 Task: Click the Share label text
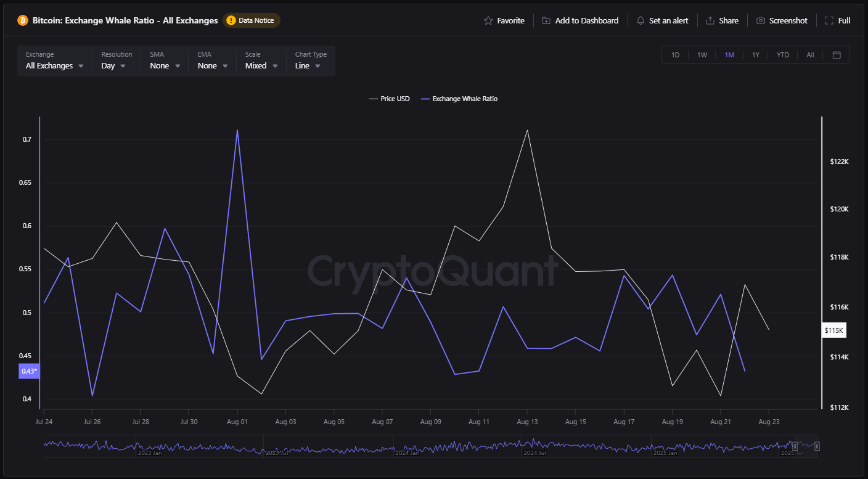(x=729, y=20)
